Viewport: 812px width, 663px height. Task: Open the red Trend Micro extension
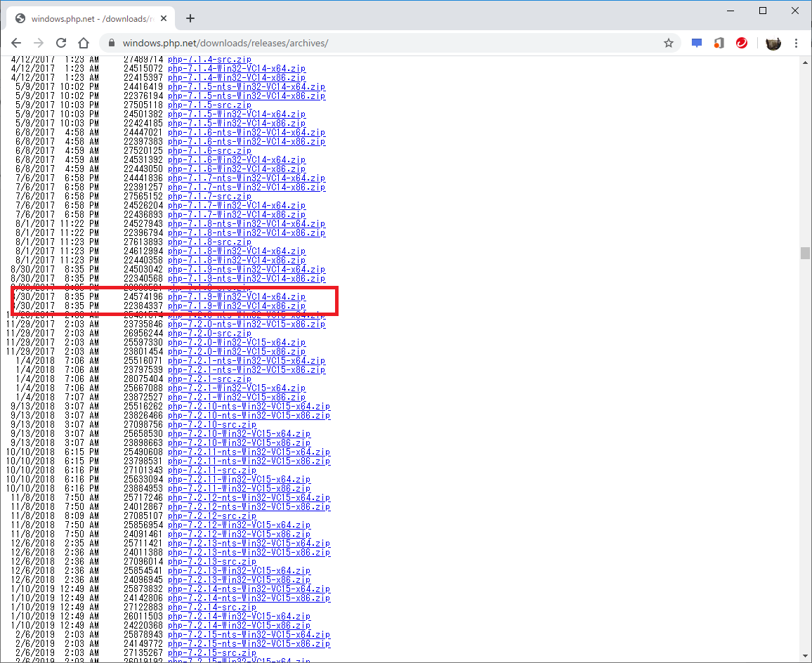pos(742,43)
